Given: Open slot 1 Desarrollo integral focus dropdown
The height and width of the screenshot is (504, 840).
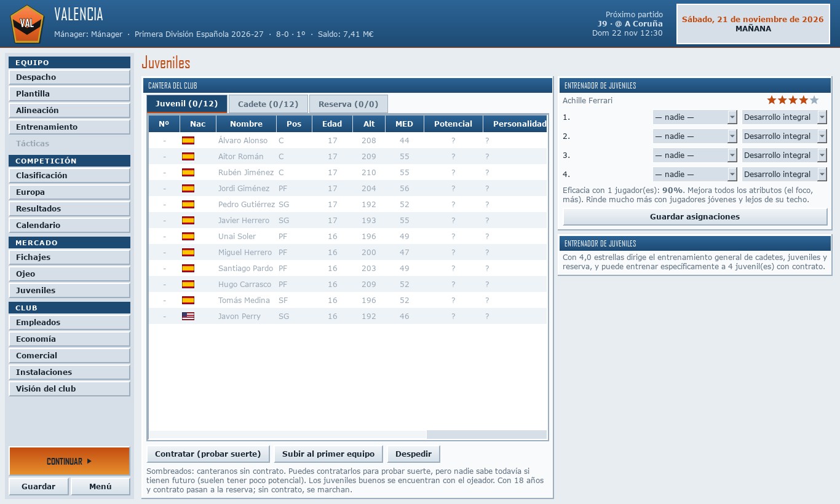Looking at the screenshot, I should pos(784,117).
